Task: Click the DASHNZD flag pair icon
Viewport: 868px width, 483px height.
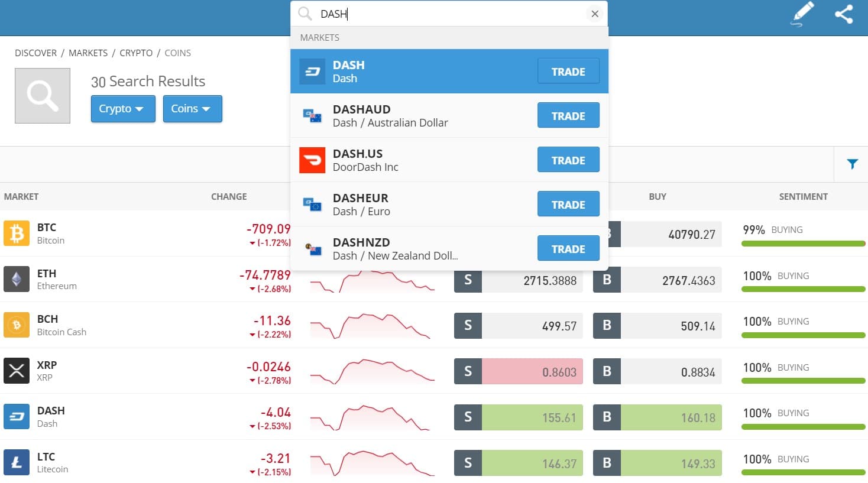Action: tap(312, 249)
